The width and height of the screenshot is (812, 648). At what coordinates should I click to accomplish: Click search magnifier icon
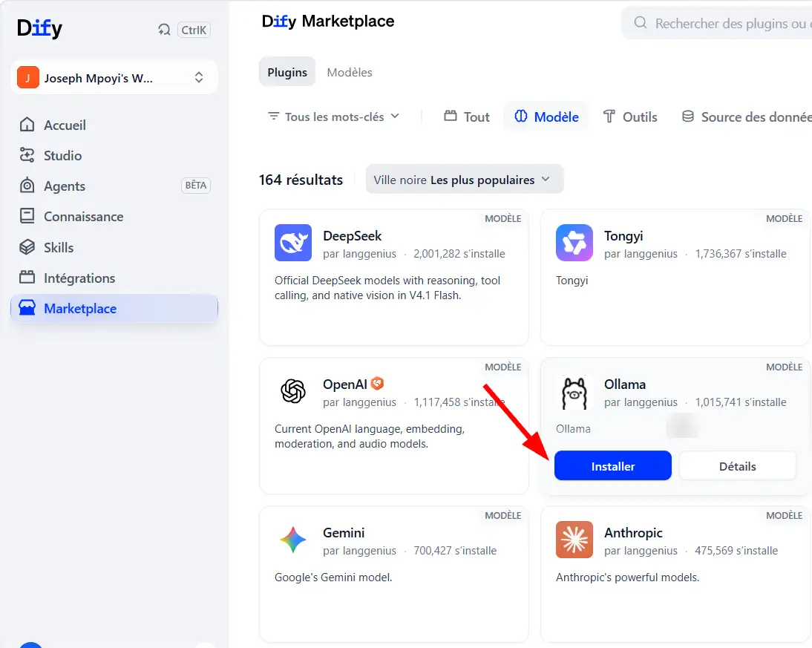(x=641, y=23)
